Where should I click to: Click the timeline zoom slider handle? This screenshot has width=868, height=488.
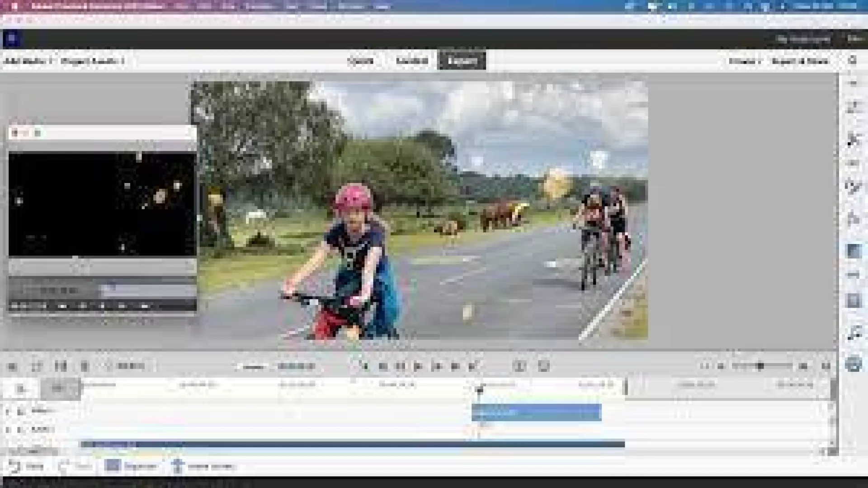760,366
